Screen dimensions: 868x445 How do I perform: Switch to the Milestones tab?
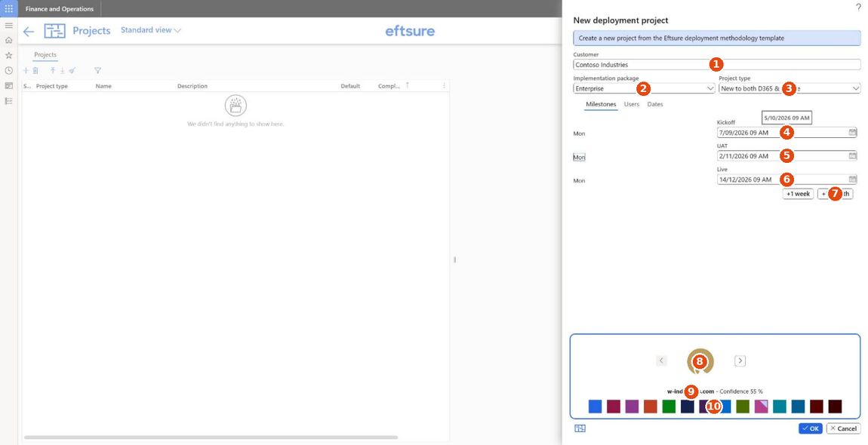point(601,105)
